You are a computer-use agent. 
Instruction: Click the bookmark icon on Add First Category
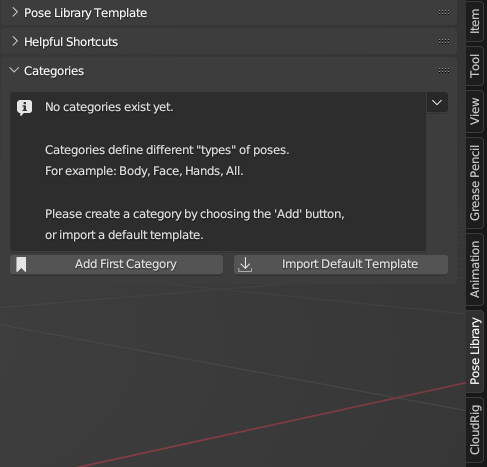click(x=21, y=265)
